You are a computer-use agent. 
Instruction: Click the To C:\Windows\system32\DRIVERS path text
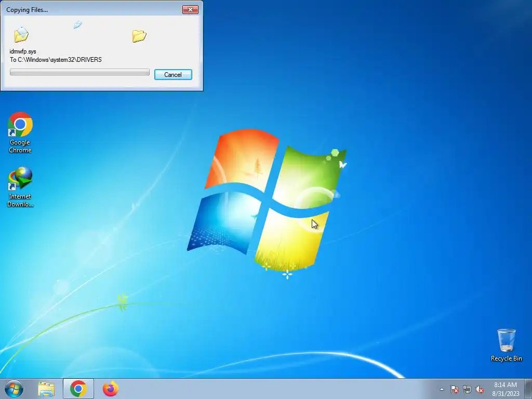[x=56, y=60]
